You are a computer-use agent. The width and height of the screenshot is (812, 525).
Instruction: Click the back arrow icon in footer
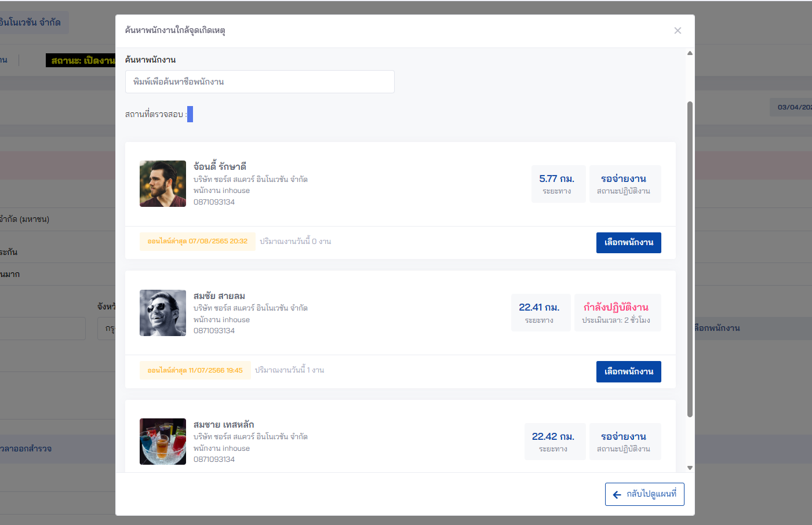click(x=617, y=495)
